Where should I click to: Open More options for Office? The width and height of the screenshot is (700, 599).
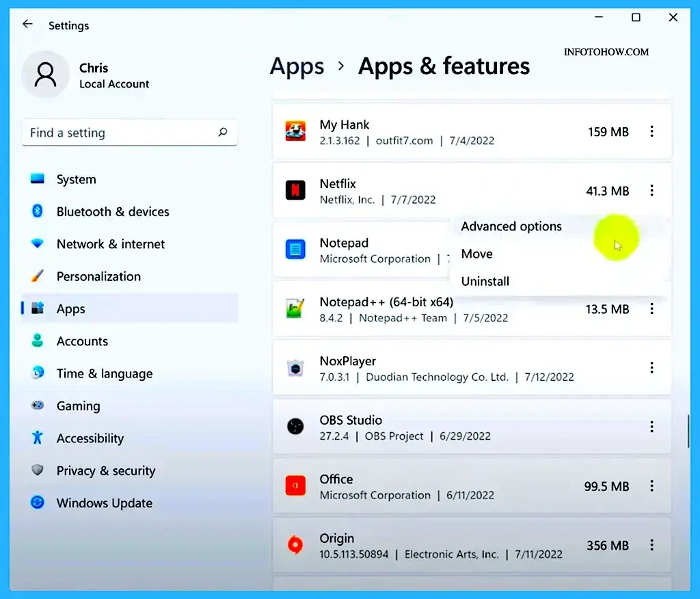pyautogui.click(x=651, y=486)
